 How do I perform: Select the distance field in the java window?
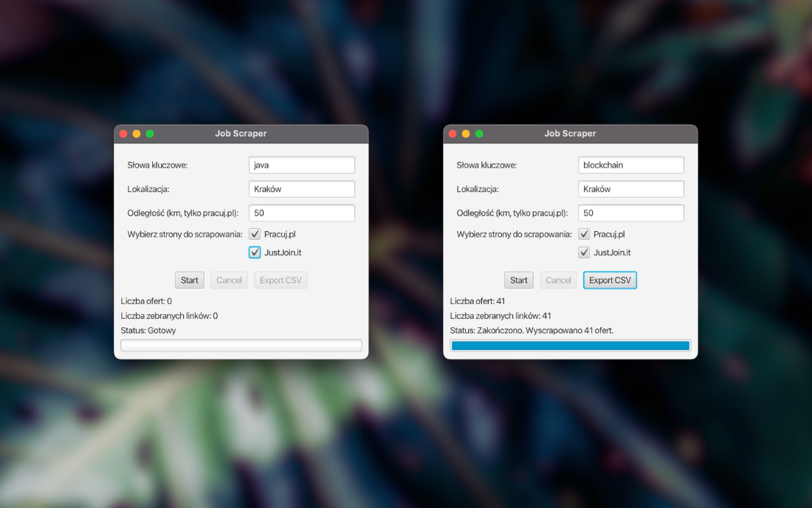pyautogui.click(x=301, y=213)
